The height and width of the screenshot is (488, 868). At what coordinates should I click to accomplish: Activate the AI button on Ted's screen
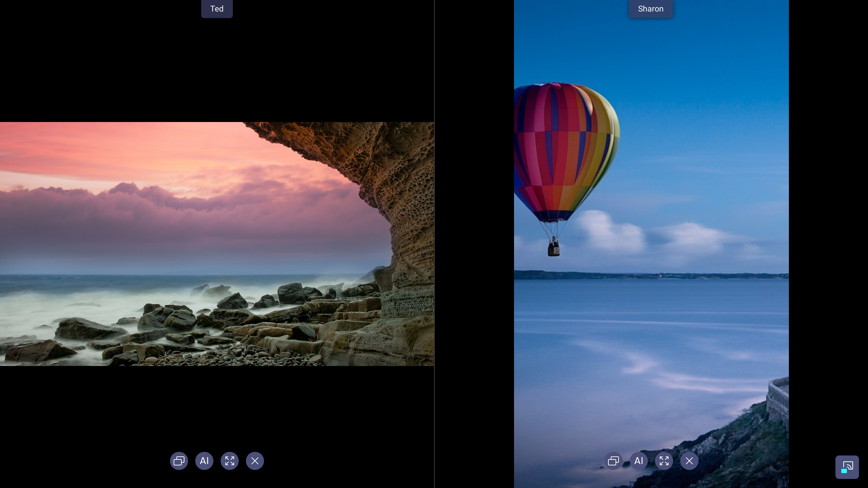pos(204,461)
